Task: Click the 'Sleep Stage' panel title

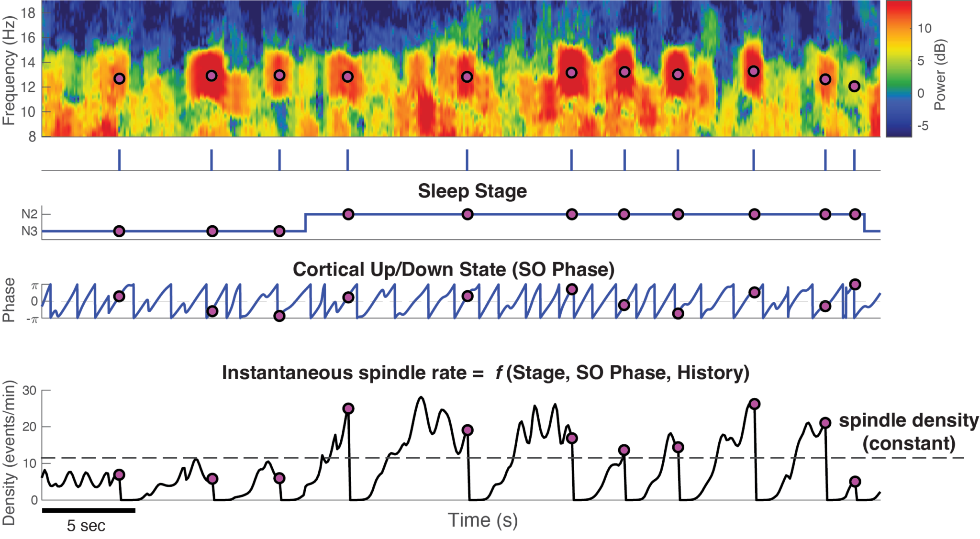Action: [472, 191]
